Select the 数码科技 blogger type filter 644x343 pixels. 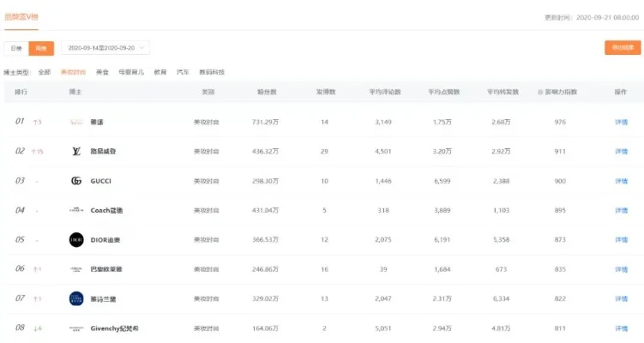click(212, 72)
